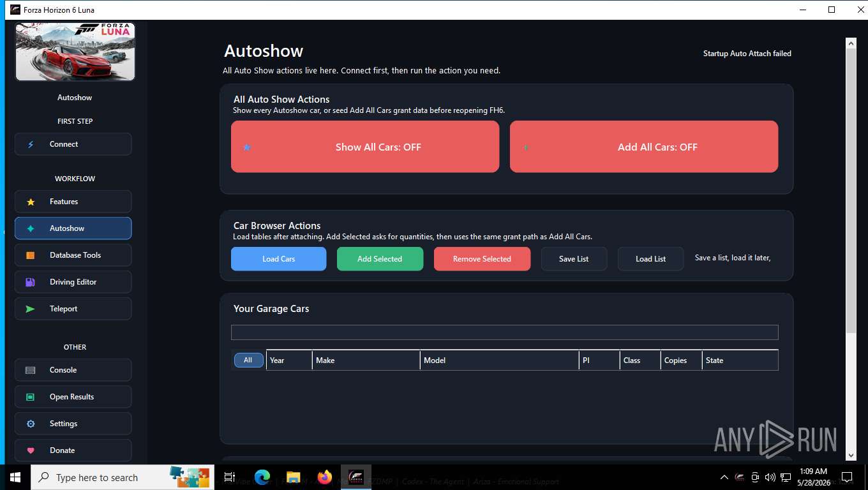Sort by the Year column header

[x=289, y=360]
